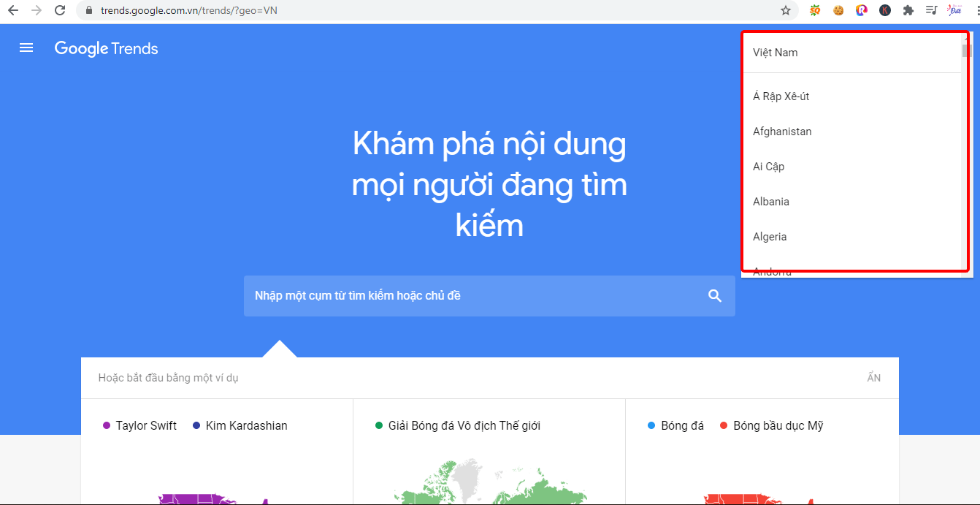Choose Algeria in the country dropdown
The width and height of the screenshot is (980, 505).
770,237
